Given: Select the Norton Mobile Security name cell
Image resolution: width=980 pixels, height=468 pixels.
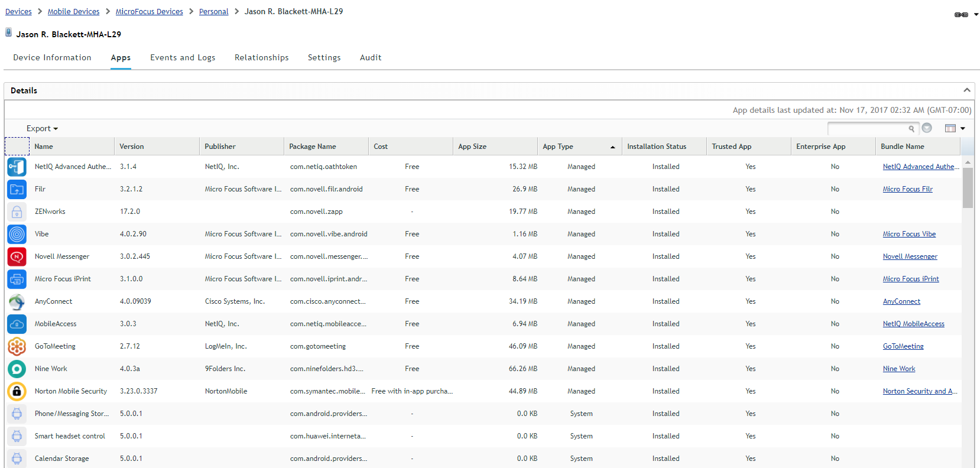Looking at the screenshot, I should (71, 391).
